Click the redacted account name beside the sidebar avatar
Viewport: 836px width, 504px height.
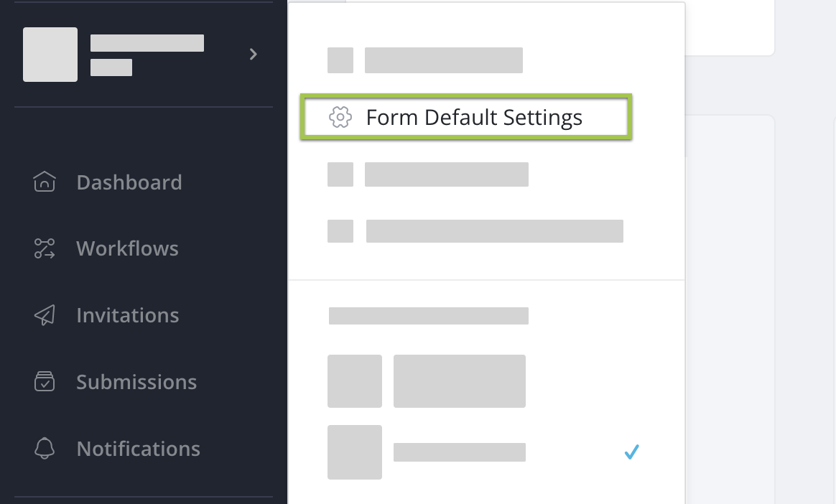tap(147, 44)
